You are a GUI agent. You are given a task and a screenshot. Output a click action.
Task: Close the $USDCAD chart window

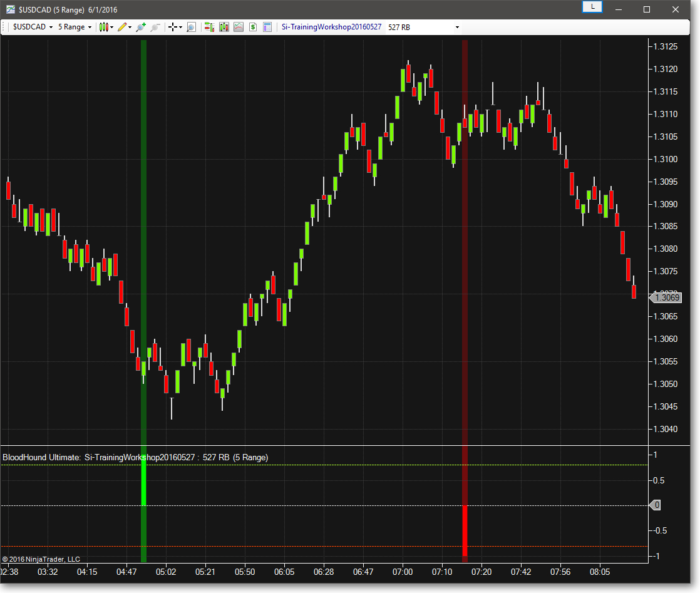(x=676, y=9)
